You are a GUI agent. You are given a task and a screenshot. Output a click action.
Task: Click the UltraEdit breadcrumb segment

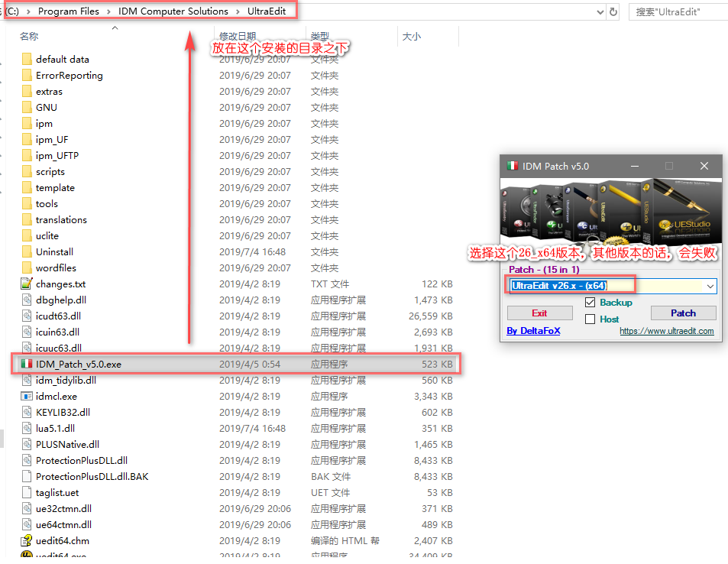click(267, 11)
